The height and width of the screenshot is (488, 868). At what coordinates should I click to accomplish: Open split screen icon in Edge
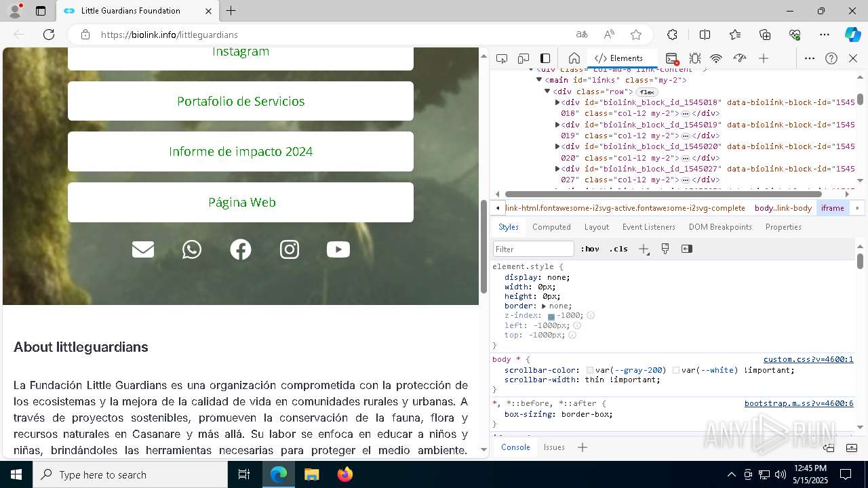[705, 35]
